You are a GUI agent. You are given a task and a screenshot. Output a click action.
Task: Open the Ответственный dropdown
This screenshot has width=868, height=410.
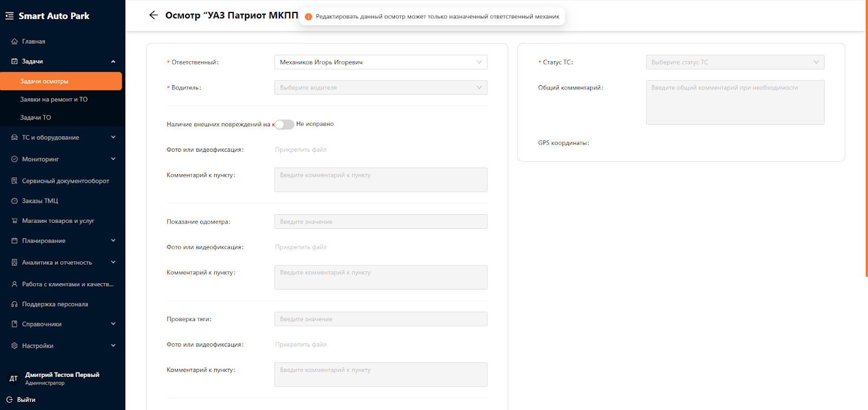[x=380, y=62]
